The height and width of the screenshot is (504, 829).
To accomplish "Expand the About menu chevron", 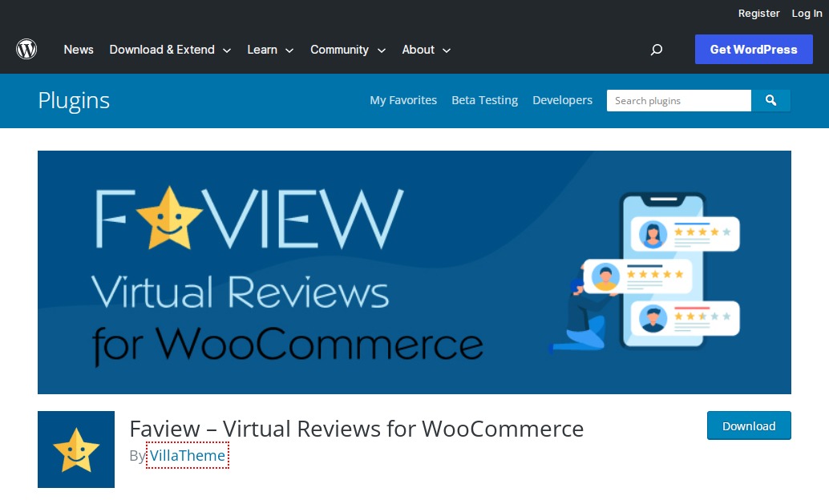I will click(447, 50).
